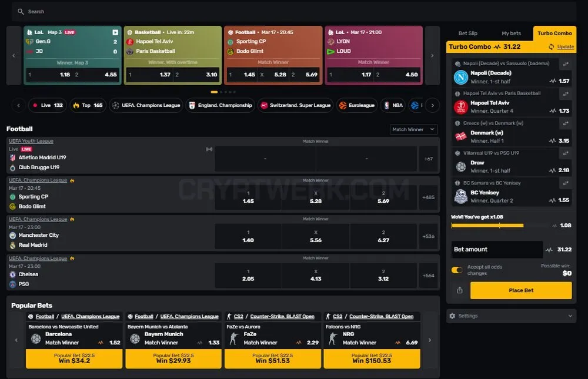Click the NRG player silhouette icon
The width and height of the screenshot is (588, 379).
[333, 338]
